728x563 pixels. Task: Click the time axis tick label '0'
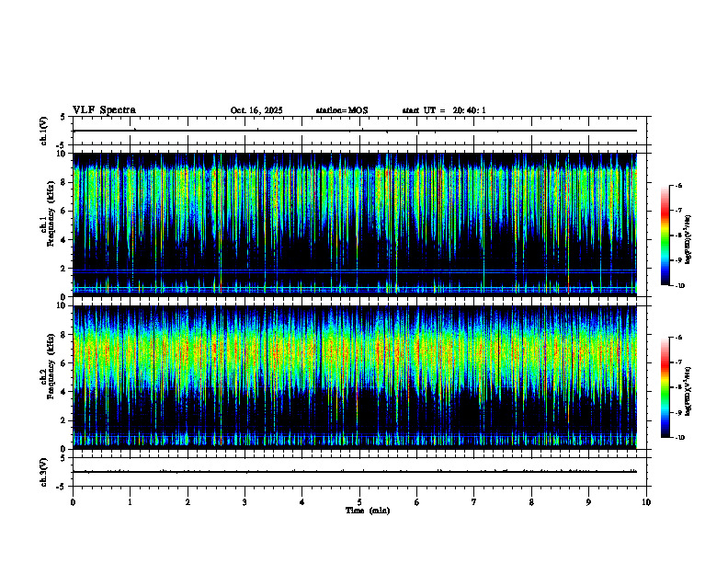pos(73,502)
